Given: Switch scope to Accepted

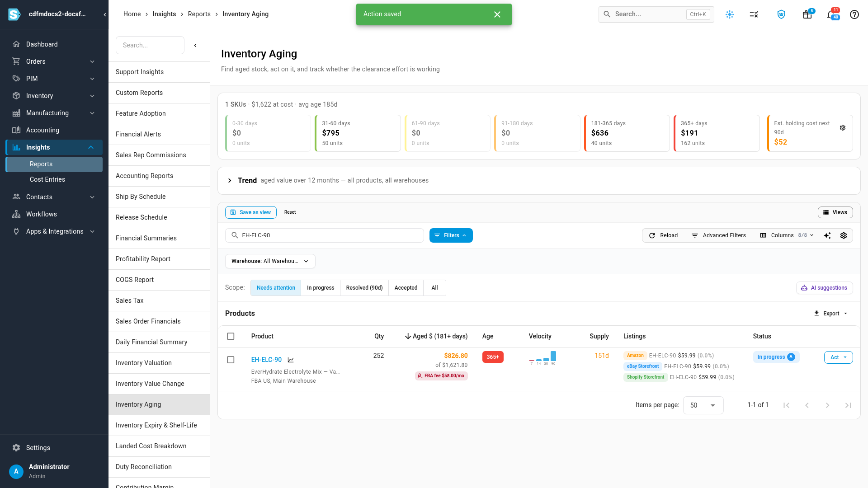Looking at the screenshot, I should tap(406, 288).
